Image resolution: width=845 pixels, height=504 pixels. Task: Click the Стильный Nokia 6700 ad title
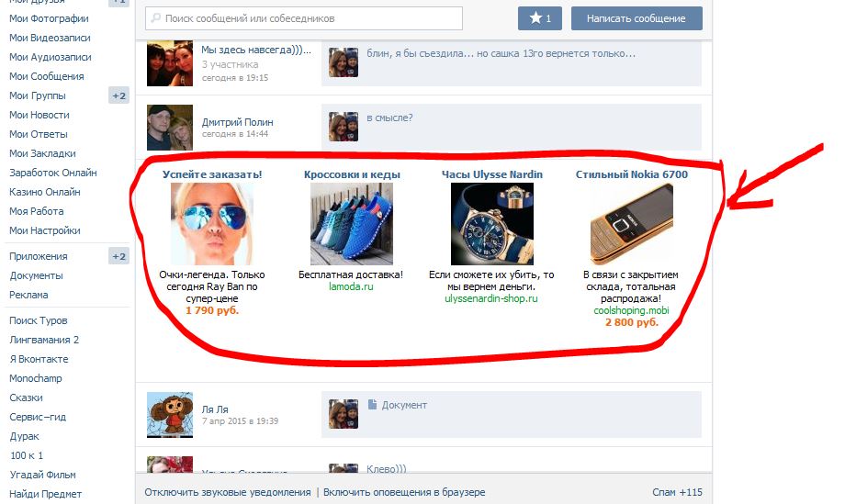tap(632, 174)
